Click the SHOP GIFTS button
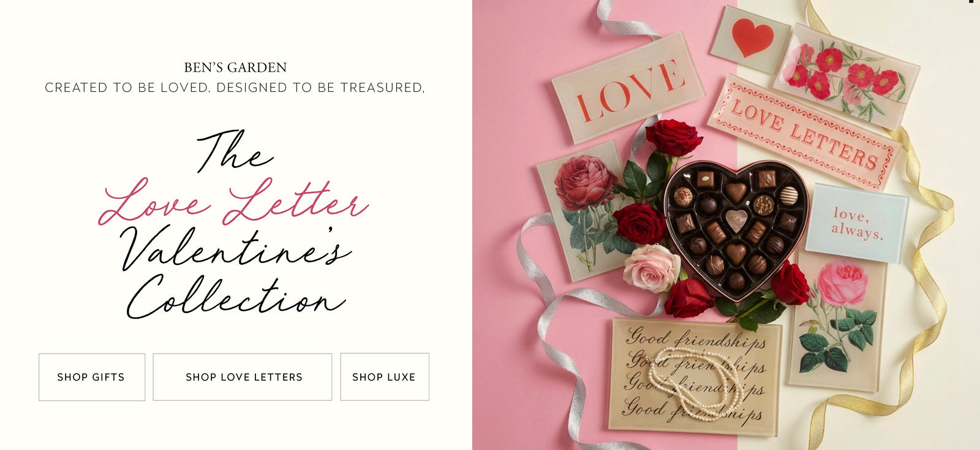The width and height of the screenshot is (980, 450). click(92, 377)
